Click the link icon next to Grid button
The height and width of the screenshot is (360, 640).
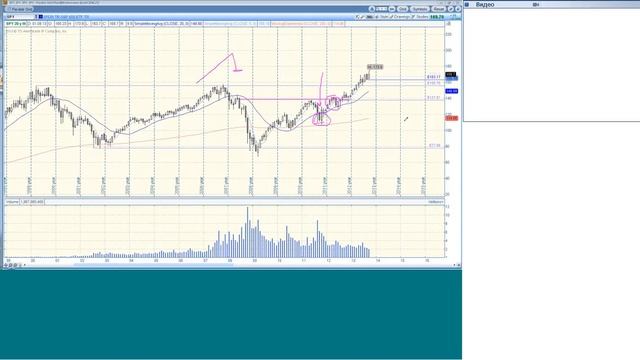pyautogui.click(x=392, y=9)
